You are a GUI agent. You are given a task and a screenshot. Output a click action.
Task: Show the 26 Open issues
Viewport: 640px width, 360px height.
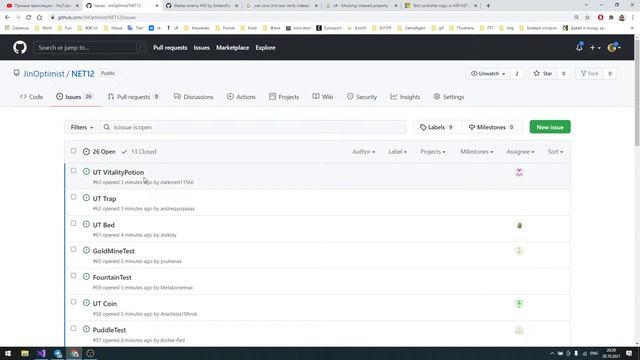pos(99,151)
